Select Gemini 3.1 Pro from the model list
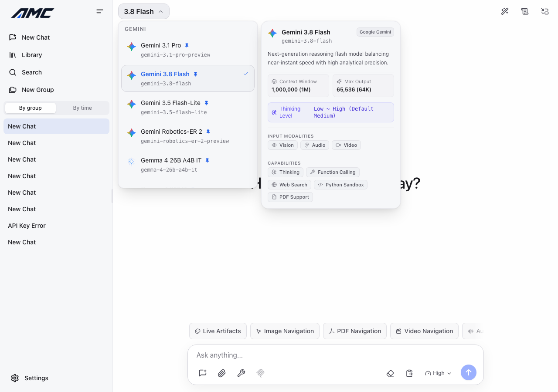 [188, 50]
